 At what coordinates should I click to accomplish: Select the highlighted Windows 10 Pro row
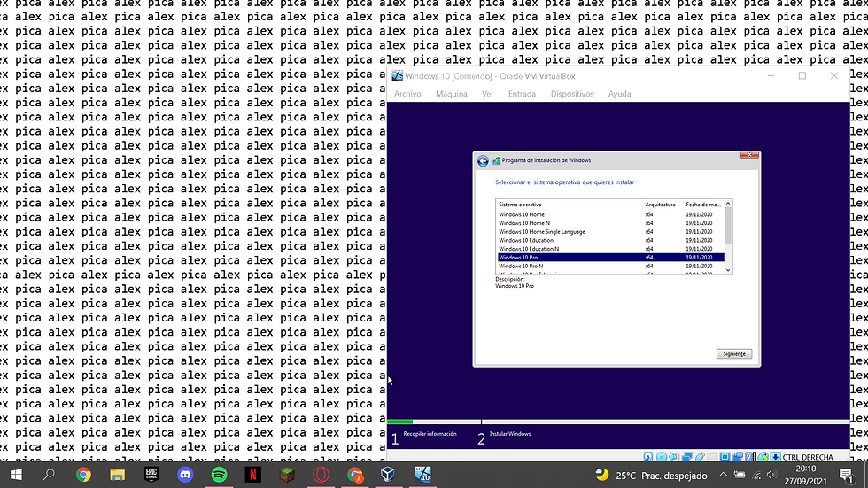611,257
